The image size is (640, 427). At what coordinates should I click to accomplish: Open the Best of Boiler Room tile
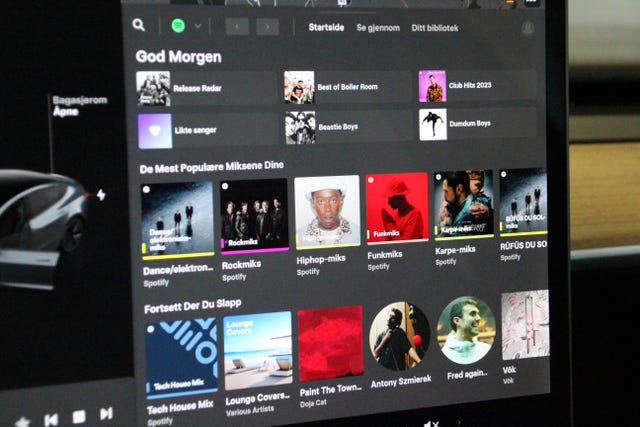(x=347, y=87)
